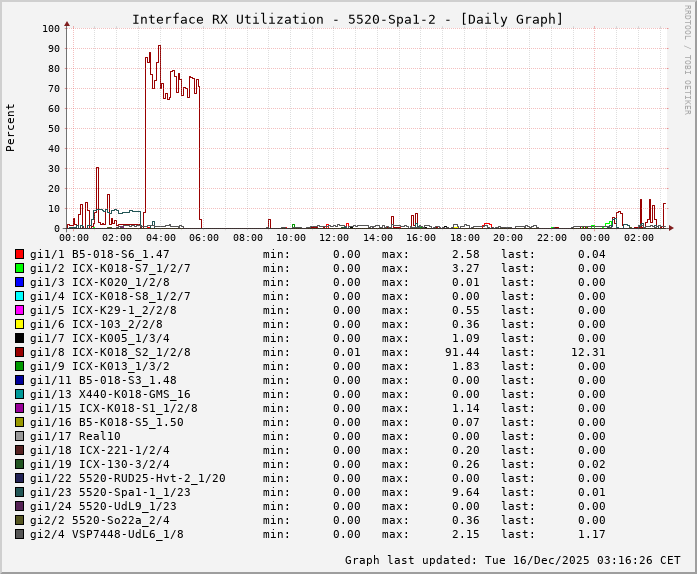
Task: Click the Percent y-axis label
Action: pos(11,127)
